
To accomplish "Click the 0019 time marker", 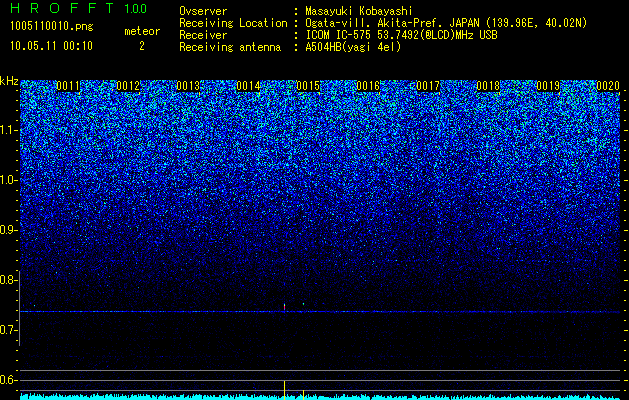I will (x=548, y=86).
